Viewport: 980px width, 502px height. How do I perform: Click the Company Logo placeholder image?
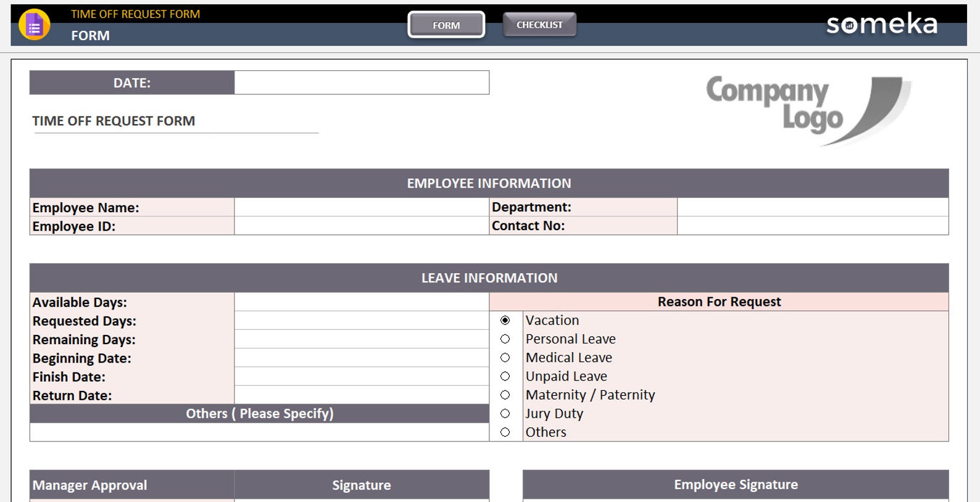(x=808, y=110)
